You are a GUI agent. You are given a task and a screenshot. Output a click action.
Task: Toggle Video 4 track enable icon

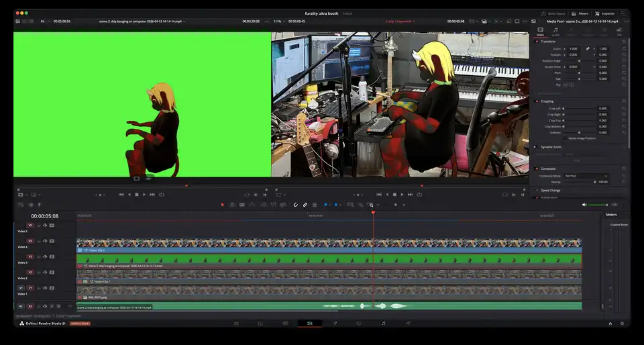(52, 241)
